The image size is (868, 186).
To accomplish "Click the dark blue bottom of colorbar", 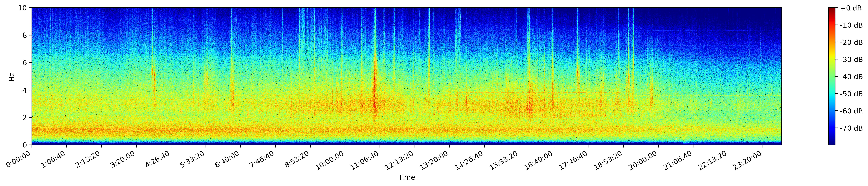I will (832, 143).
